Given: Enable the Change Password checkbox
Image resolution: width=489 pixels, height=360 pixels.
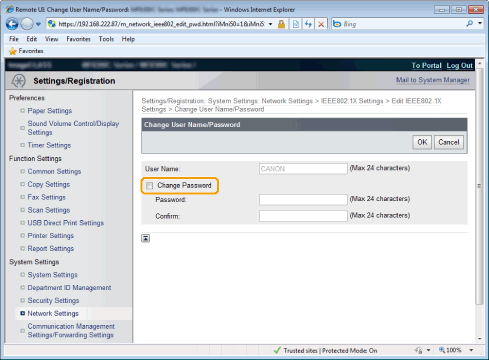Looking at the screenshot, I should click(x=149, y=186).
